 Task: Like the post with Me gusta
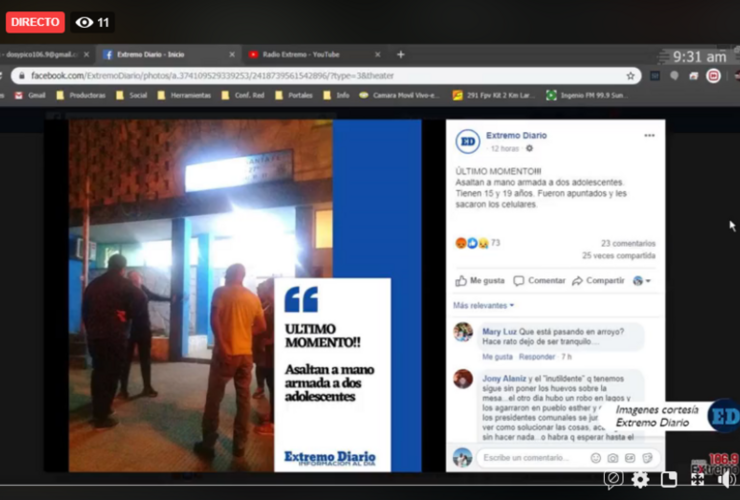click(480, 281)
